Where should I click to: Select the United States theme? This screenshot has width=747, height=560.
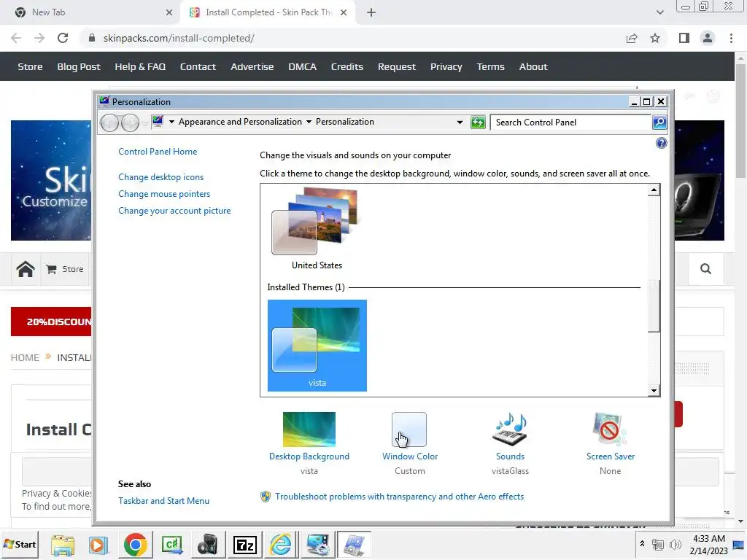(x=317, y=227)
